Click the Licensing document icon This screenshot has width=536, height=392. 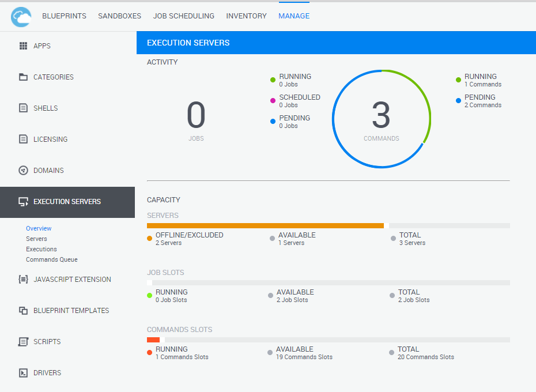click(24, 140)
